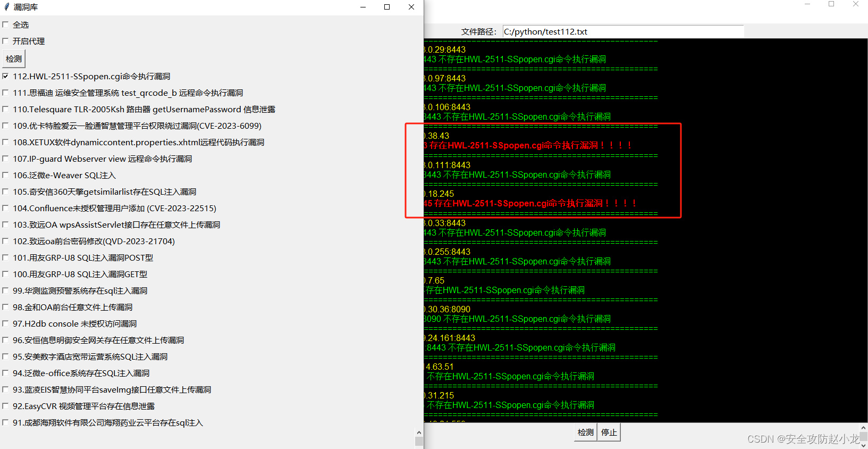Image resolution: width=868 pixels, height=449 pixels.
Task: Click the console output scrollbar down arrow
Action: pos(863,445)
